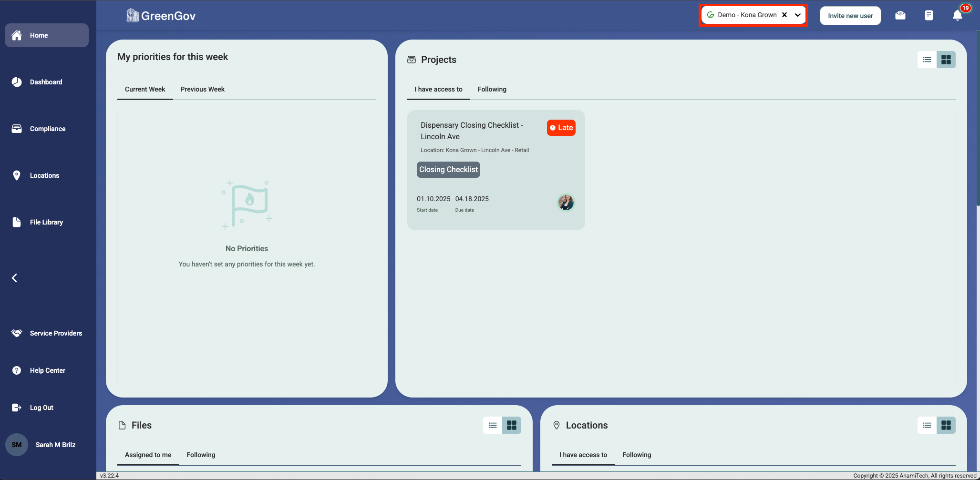980x480 pixels.
Task: Click the Files panel page icon
Action: [x=122, y=425]
